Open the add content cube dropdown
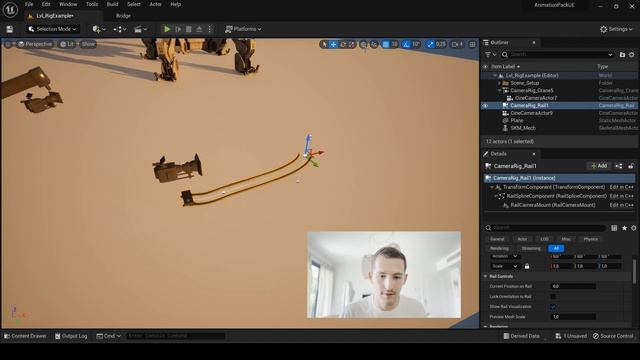Viewport: 640px width, 360px height. tap(99, 29)
